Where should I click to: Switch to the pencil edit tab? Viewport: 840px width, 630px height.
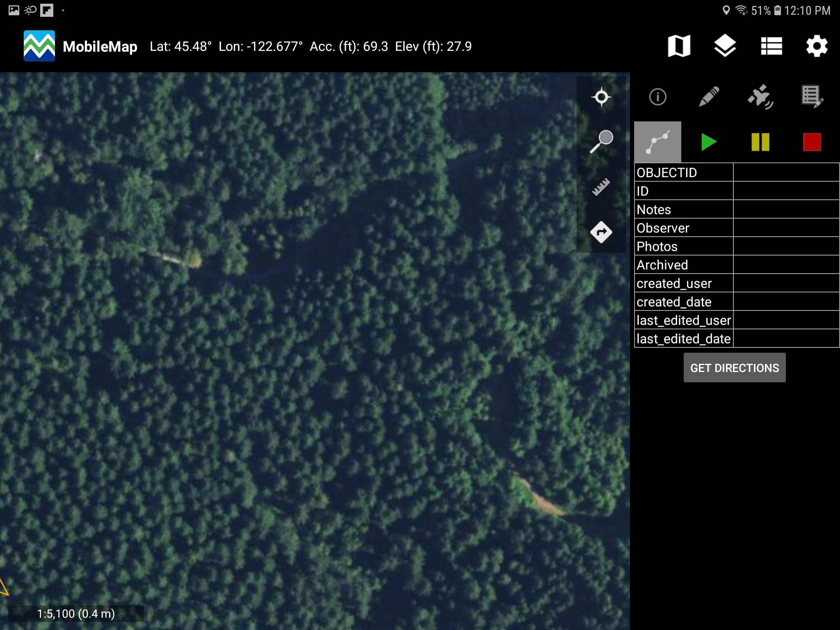pos(709,97)
